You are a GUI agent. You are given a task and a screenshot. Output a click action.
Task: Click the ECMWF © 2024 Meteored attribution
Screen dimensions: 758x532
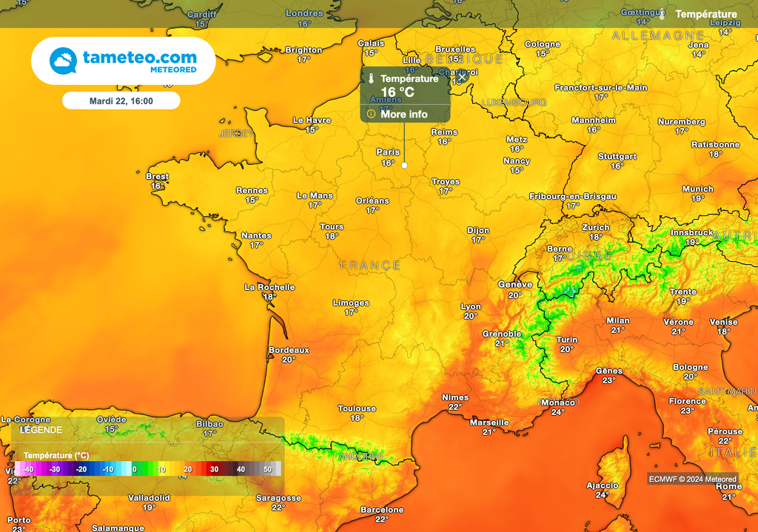pos(692,479)
